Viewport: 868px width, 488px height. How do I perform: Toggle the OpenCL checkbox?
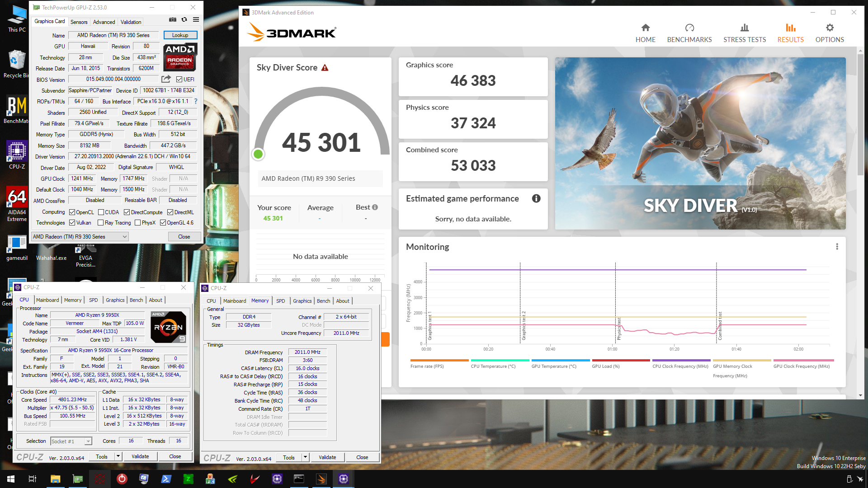[x=72, y=212]
